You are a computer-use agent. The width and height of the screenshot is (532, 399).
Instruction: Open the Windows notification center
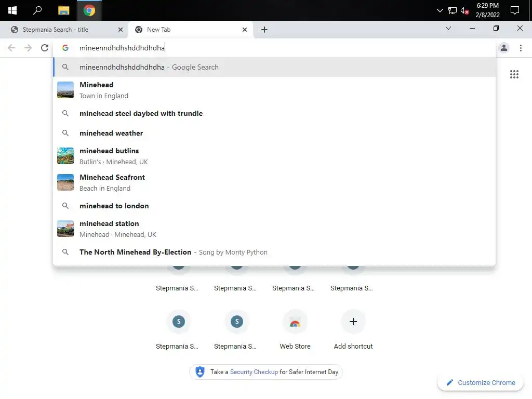coord(515,10)
